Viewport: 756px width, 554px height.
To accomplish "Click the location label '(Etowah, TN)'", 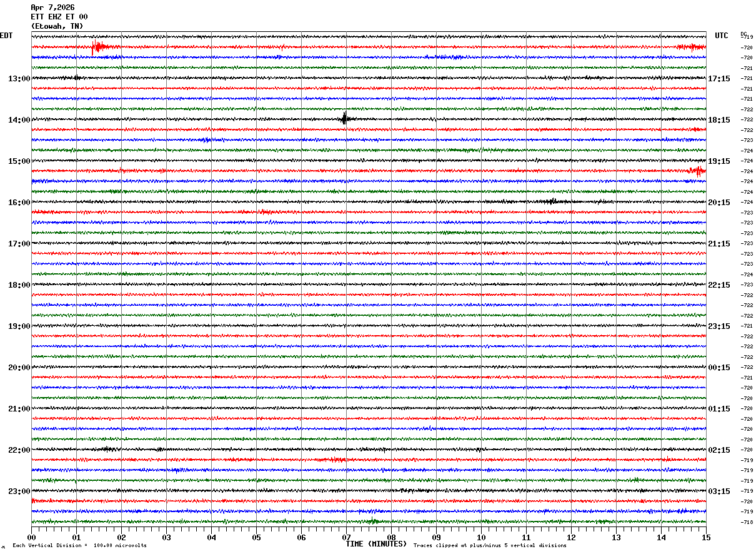I will click(57, 26).
